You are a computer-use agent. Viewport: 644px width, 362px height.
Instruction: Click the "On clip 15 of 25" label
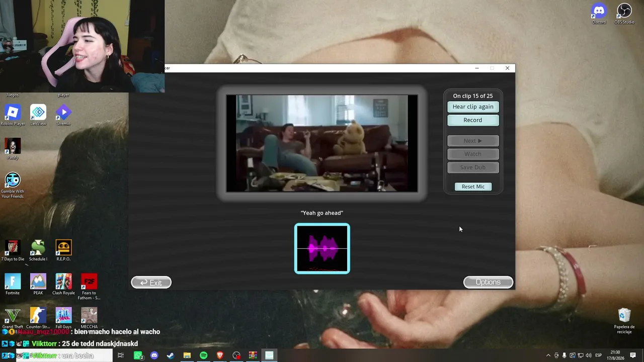pos(473,96)
